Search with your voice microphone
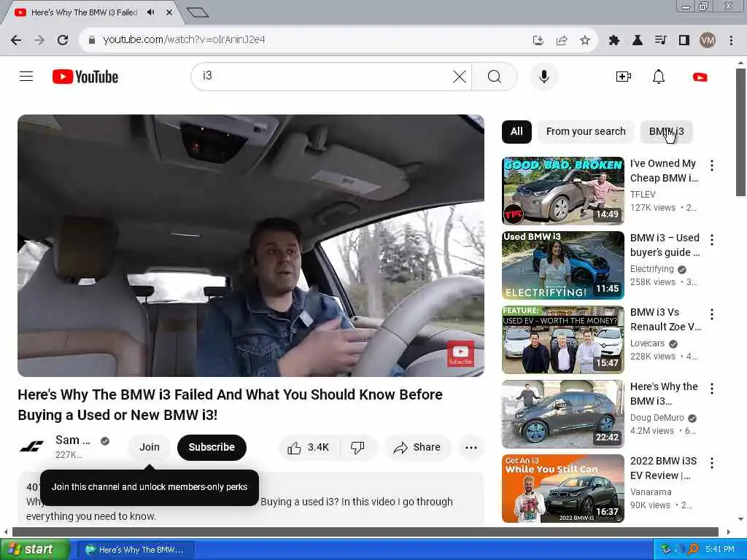Screen dimensions: 747x560 click(543, 76)
